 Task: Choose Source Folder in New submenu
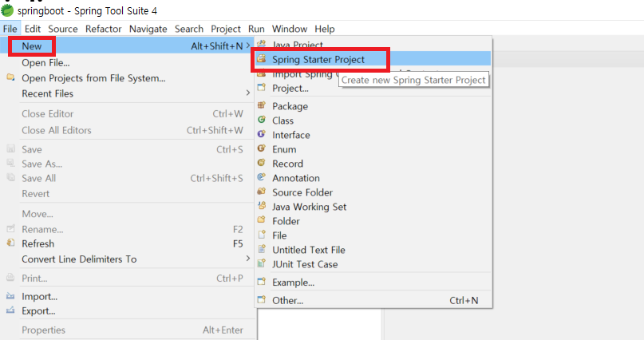tap(373, 192)
